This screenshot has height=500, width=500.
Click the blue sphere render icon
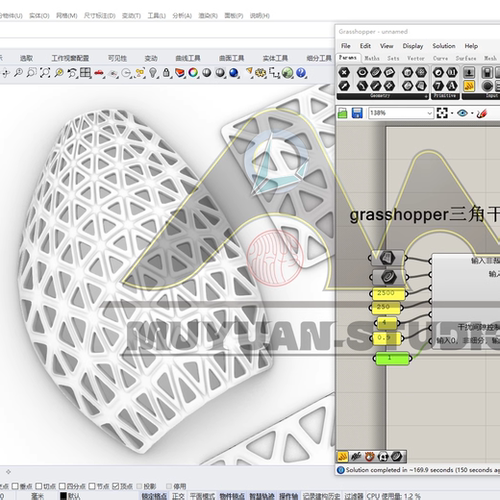234,73
